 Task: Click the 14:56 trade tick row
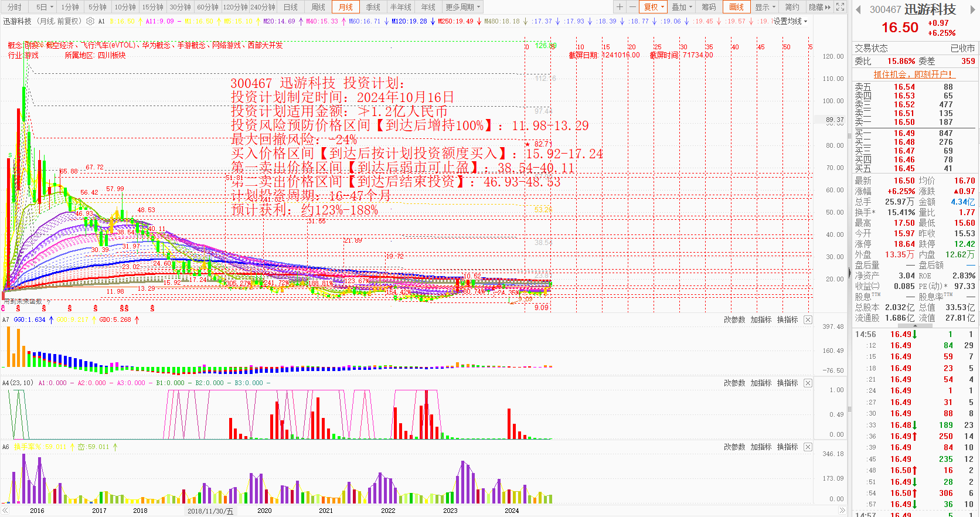[x=914, y=334]
